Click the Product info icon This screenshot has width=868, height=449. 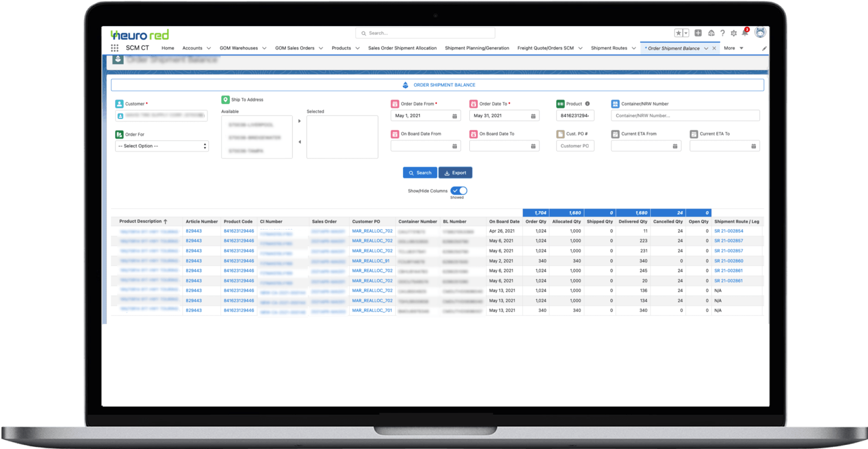(x=587, y=104)
